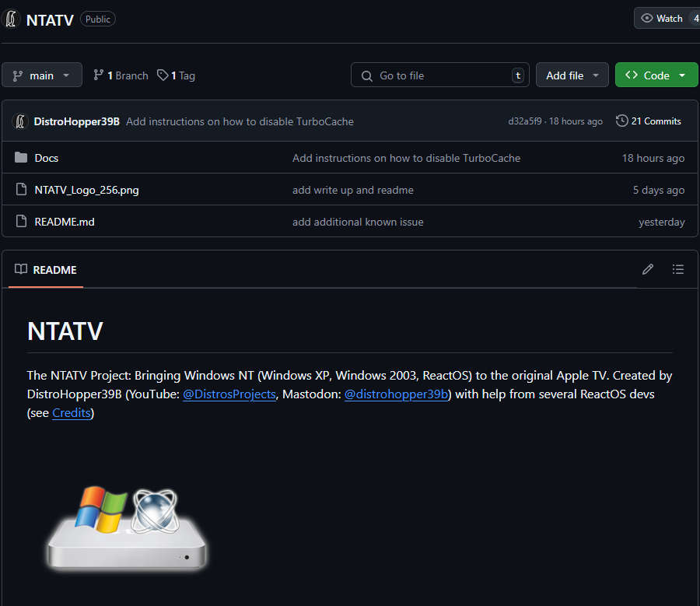This screenshot has width=700, height=606.
Task: Open NTATV_Logo_256.png file
Action: coord(86,190)
